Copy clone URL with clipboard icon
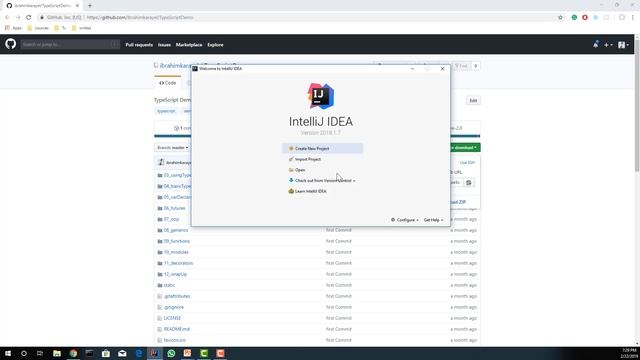This screenshot has width=640, height=360. pyautogui.click(x=469, y=182)
